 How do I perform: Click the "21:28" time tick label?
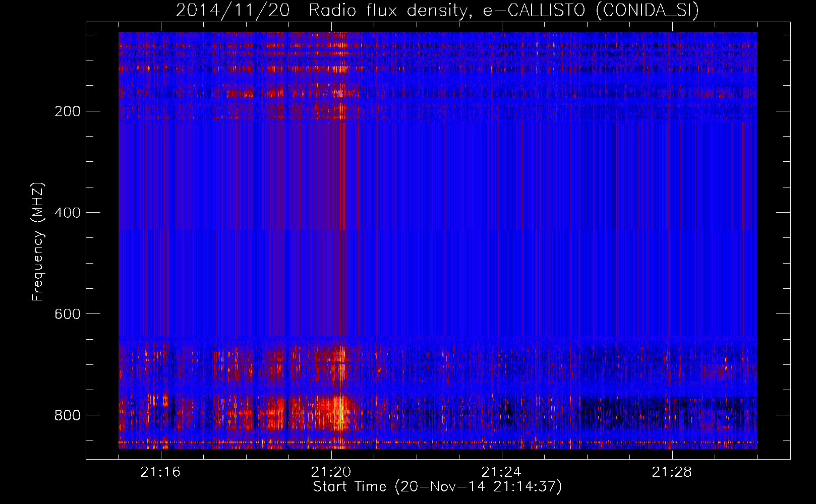672,472
